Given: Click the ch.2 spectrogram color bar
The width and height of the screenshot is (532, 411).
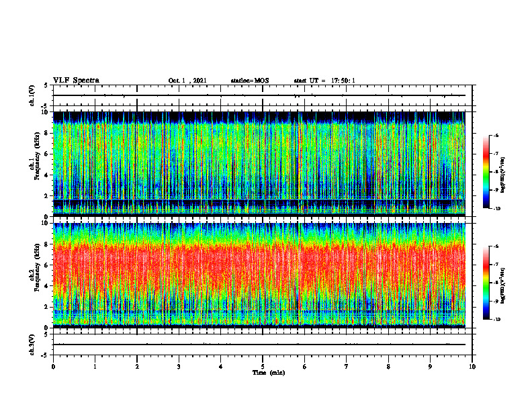Looking at the screenshot, I should coord(486,283).
